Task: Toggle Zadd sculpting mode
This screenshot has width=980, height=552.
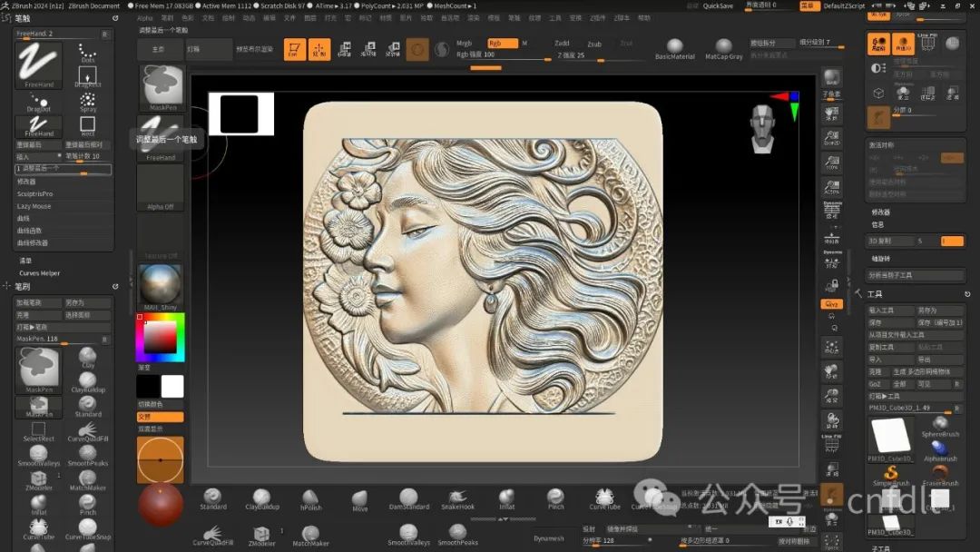Action: point(562,43)
